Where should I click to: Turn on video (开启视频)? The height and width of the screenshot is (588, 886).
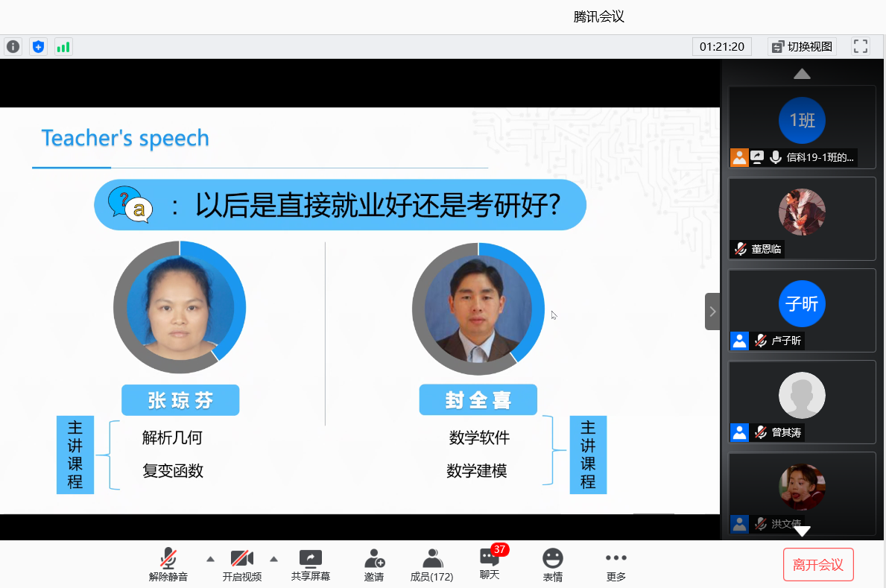[x=242, y=565]
